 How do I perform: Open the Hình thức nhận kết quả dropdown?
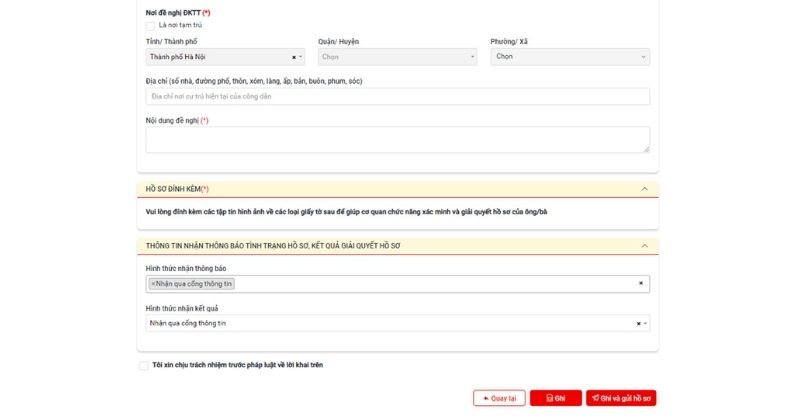pos(397,323)
